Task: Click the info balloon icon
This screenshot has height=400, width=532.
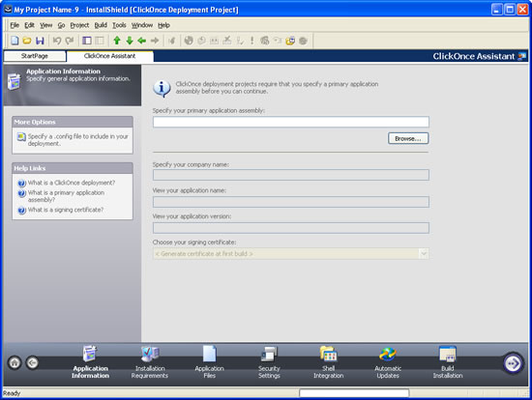Action: [x=162, y=89]
